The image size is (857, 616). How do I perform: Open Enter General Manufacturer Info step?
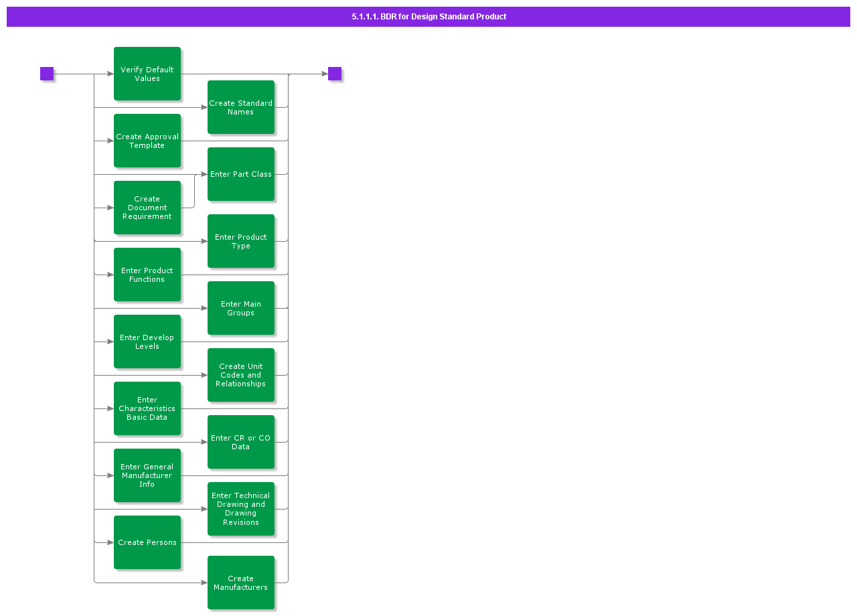click(147, 475)
